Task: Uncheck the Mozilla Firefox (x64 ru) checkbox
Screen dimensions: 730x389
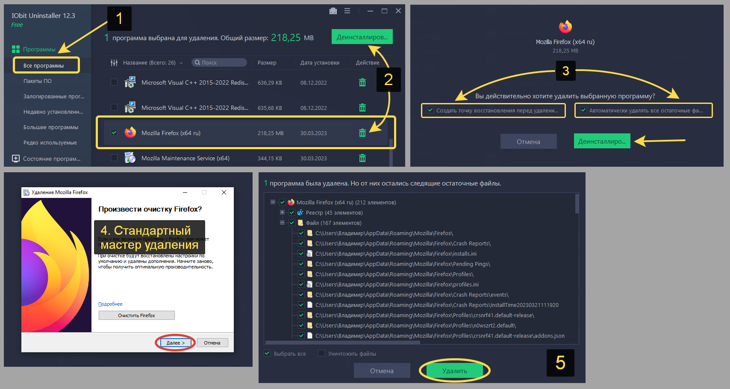Action: tap(114, 133)
